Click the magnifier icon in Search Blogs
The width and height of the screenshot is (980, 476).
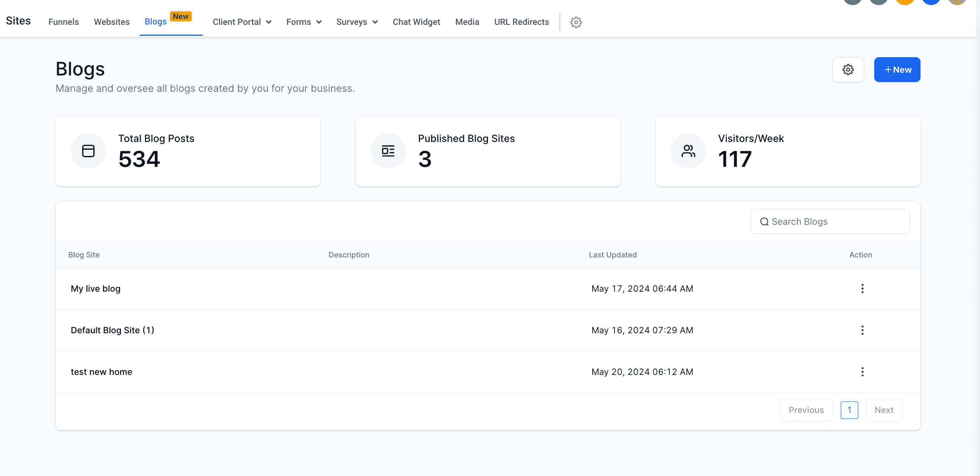pyautogui.click(x=764, y=222)
